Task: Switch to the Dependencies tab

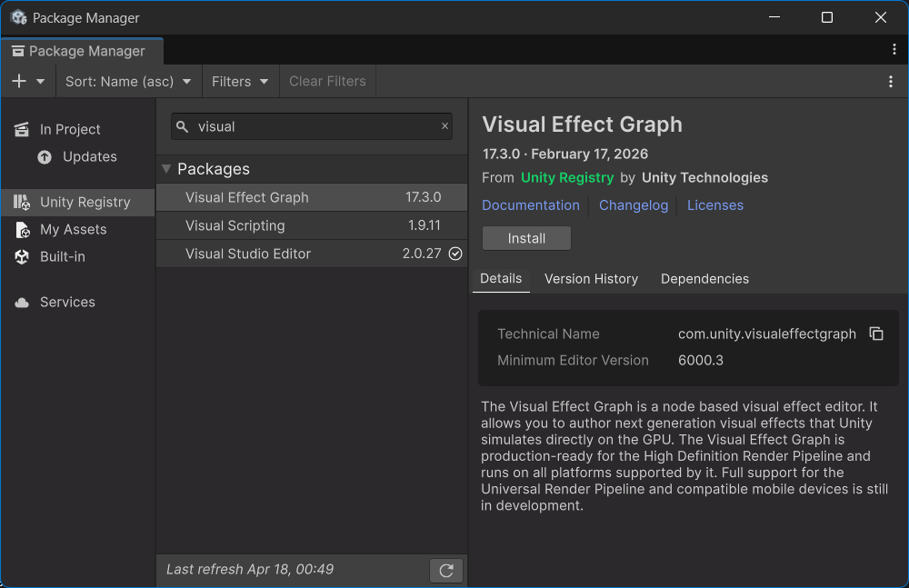Action: (704, 279)
